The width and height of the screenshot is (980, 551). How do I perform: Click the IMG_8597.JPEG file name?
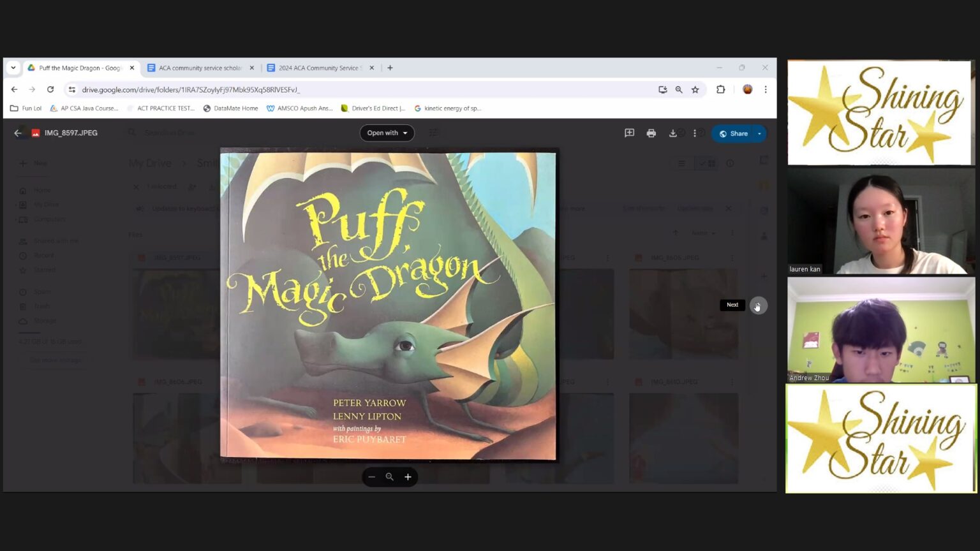(x=71, y=133)
